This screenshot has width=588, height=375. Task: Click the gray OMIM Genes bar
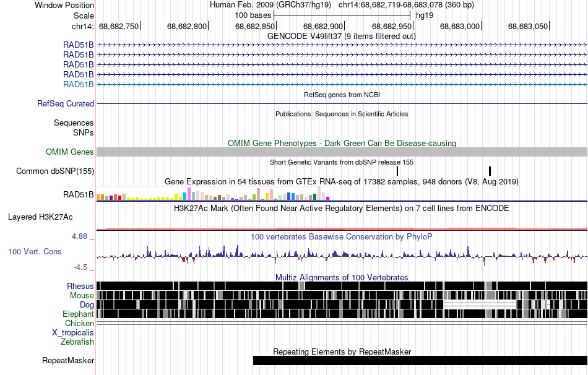(x=342, y=152)
